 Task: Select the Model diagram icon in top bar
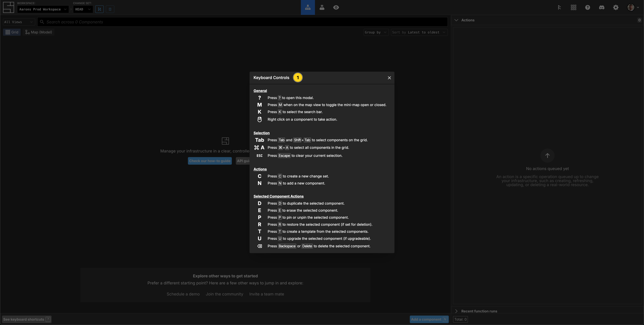[308, 7]
